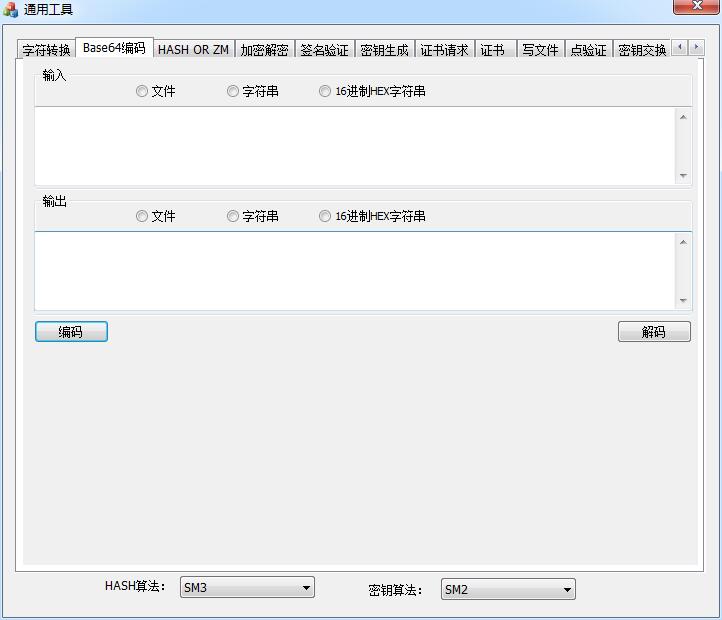Switch to the 写文件 tab
722x620 pixels.
tap(541, 49)
